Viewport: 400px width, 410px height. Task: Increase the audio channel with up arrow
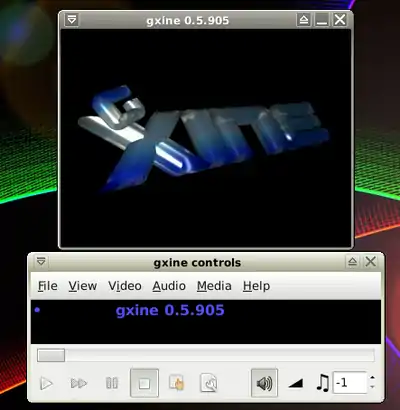point(372,378)
